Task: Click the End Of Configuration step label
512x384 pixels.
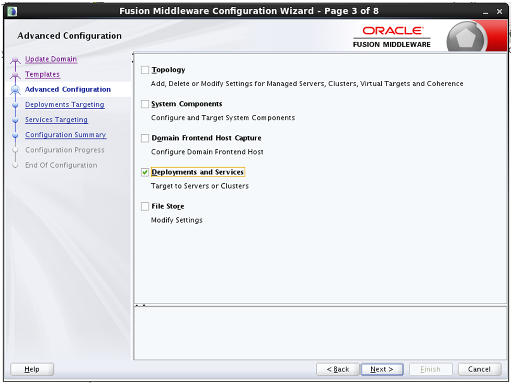Action: click(x=61, y=165)
